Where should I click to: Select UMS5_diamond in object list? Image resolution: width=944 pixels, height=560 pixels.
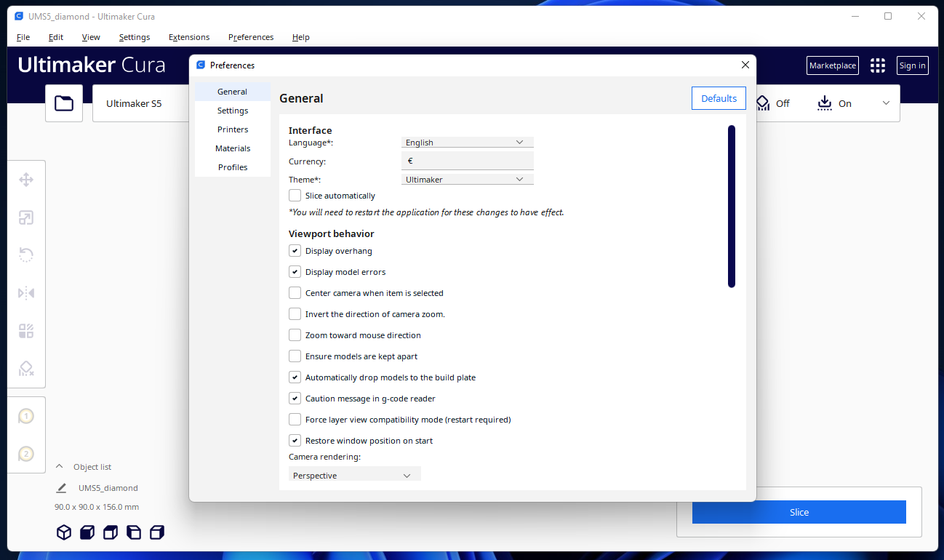[108, 488]
